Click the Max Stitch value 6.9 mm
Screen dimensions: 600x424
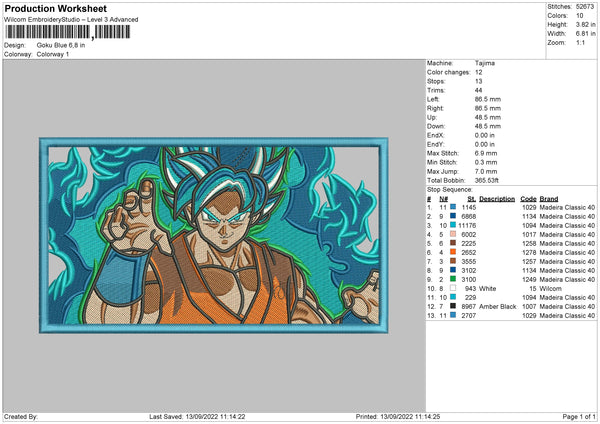pyautogui.click(x=486, y=153)
